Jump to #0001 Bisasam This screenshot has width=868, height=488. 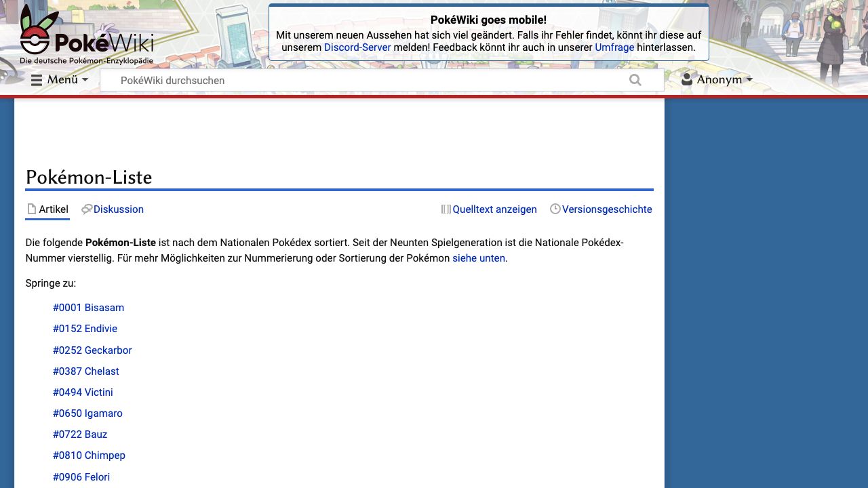point(88,308)
